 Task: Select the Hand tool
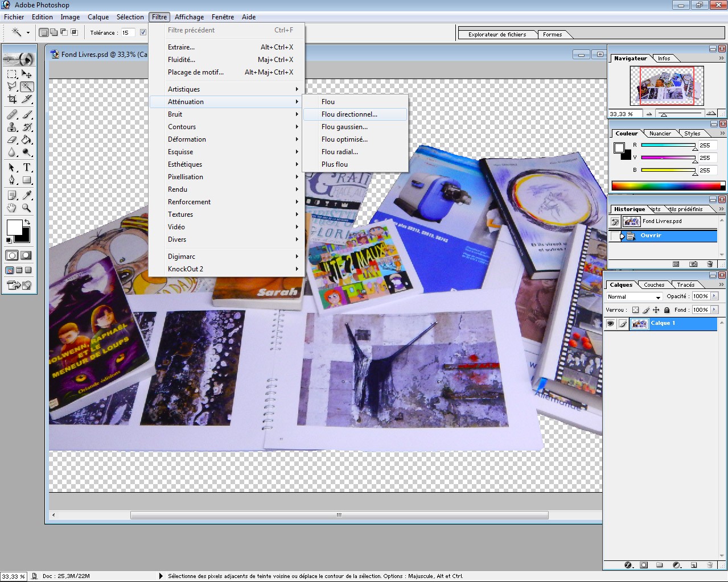coord(12,208)
